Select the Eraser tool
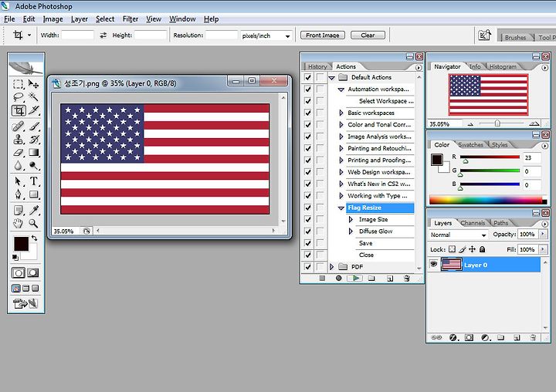556x392 pixels. tap(18, 153)
